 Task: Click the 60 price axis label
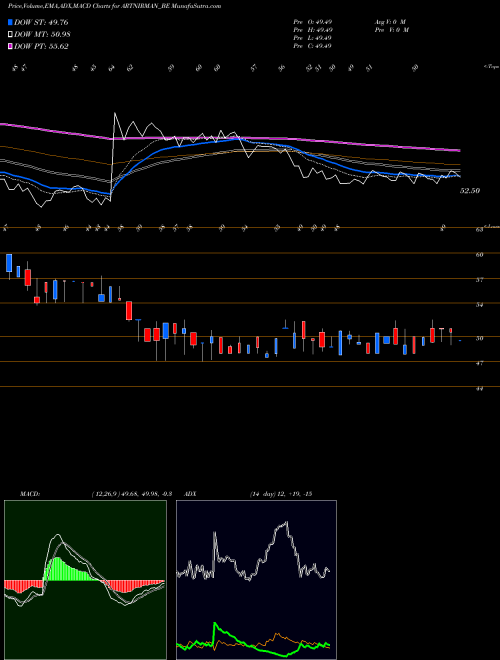coord(479,254)
